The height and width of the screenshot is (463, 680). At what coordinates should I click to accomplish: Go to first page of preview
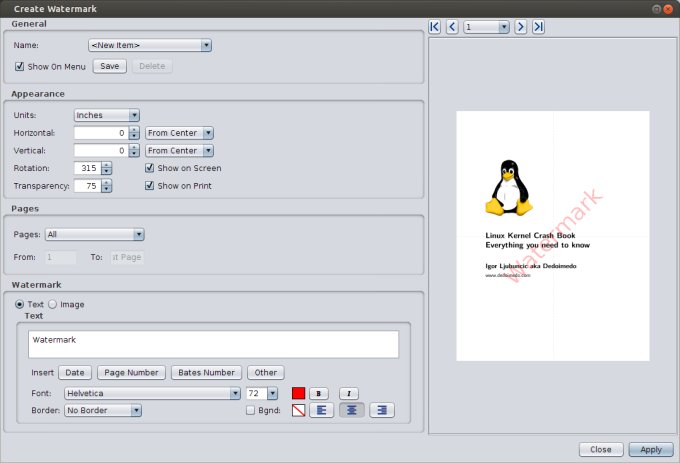point(435,27)
